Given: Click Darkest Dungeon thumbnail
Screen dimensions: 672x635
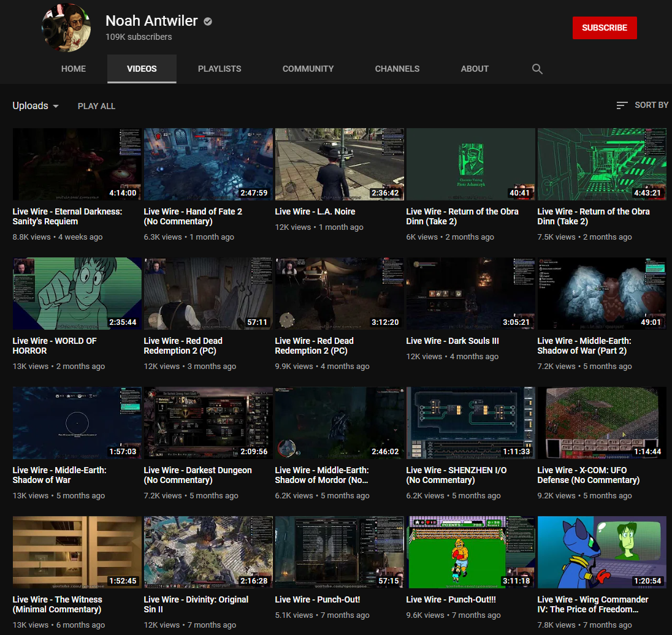Looking at the screenshot, I should pyautogui.click(x=208, y=423).
